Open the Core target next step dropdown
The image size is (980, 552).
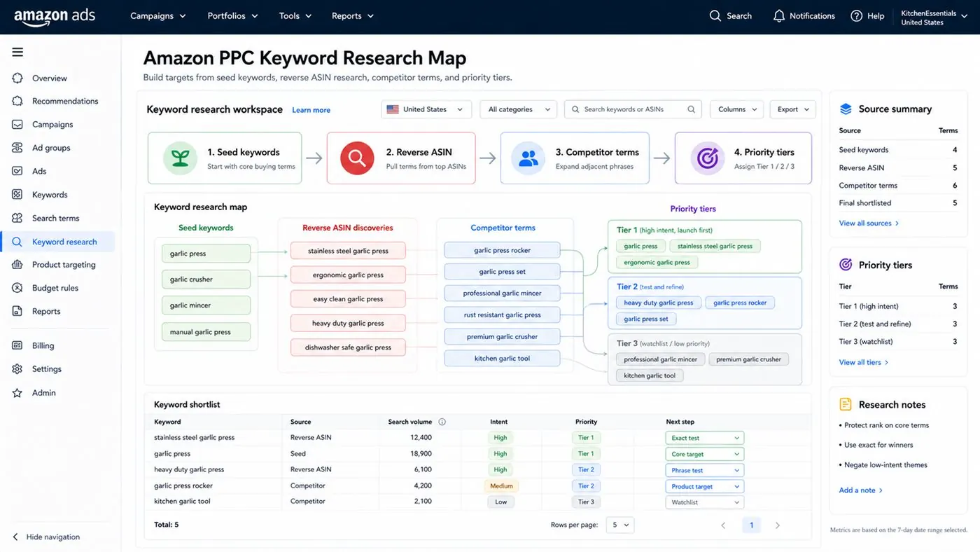tap(704, 454)
